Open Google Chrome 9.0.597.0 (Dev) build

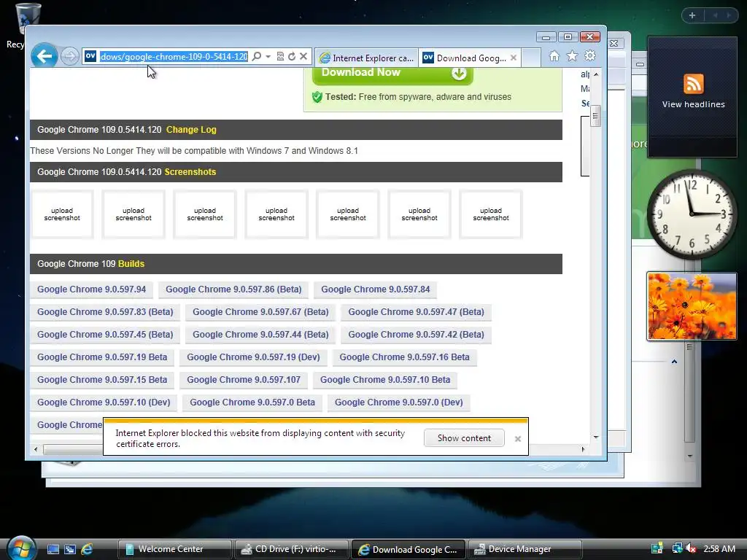click(399, 402)
